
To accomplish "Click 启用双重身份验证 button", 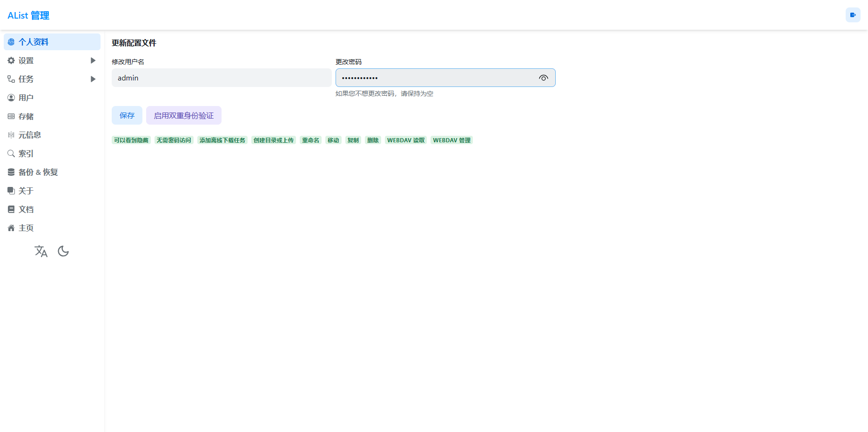I will tap(183, 115).
